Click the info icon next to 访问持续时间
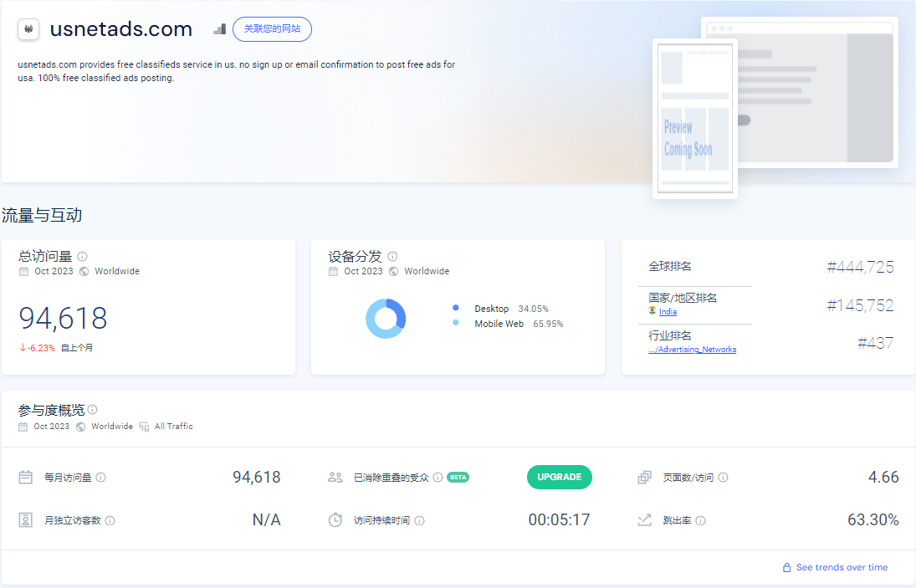This screenshot has width=916, height=588. (420, 520)
